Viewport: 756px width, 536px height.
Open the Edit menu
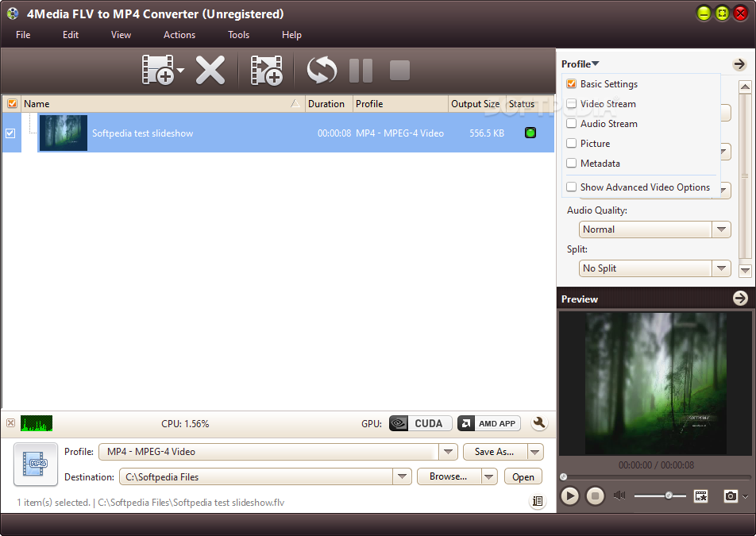[x=71, y=35]
